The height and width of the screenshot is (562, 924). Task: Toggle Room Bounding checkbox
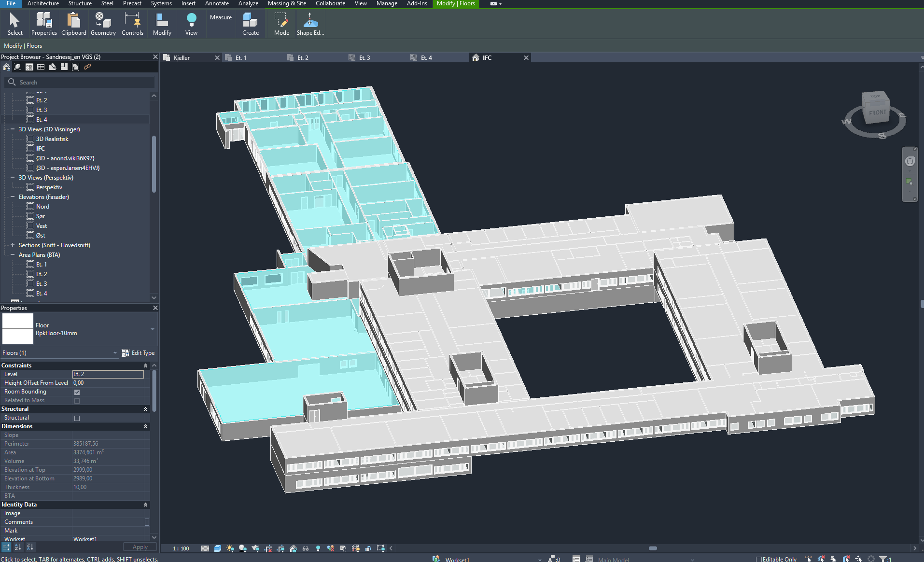[77, 392]
